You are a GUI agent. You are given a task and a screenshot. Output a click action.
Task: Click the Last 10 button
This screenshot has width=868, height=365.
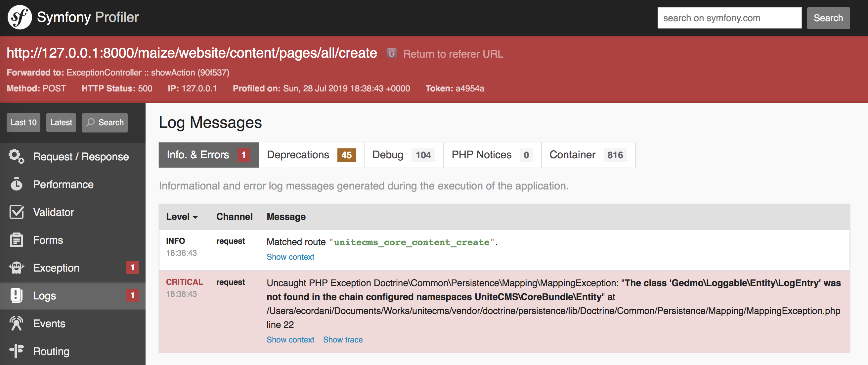tap(23, 123)
